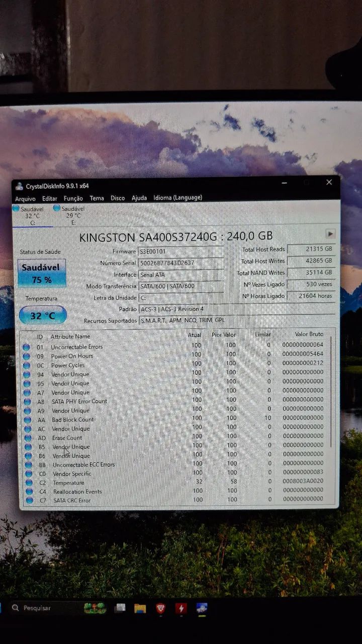Open the Tema menu

(97, 198)
